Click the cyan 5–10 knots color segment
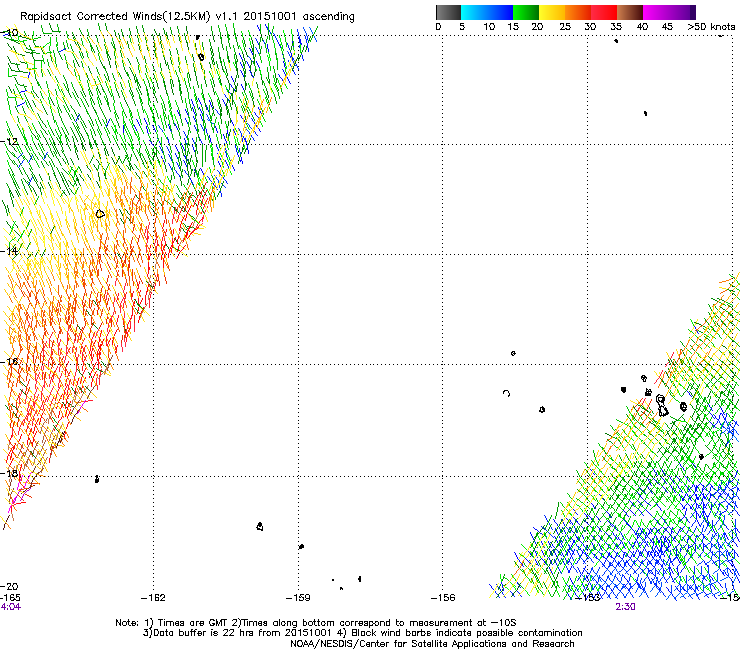740x650 pixels. click(474, 12)
